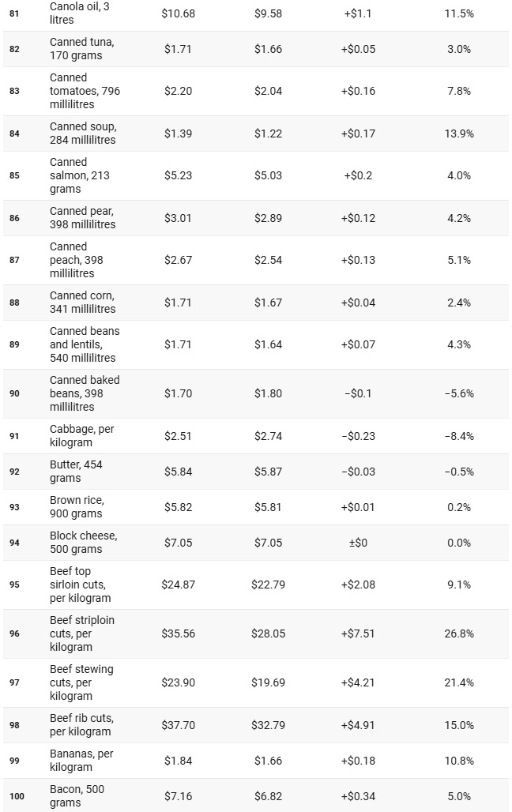Select the Block cheese ±$0 cell
This screenshot has width=512, height=812.
click(358, 543)
